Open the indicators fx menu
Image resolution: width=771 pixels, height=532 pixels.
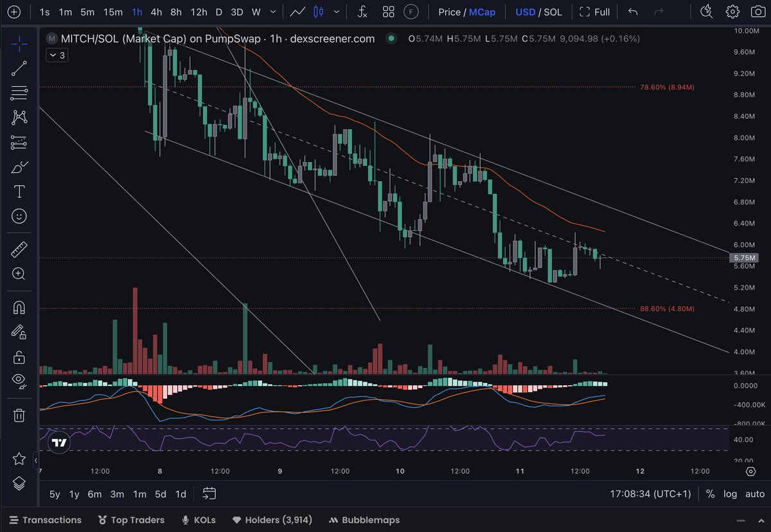362,12
